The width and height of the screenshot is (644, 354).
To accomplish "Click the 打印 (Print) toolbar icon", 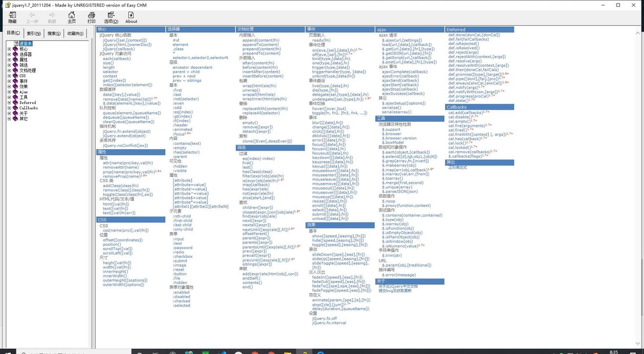I will [91, 17].
